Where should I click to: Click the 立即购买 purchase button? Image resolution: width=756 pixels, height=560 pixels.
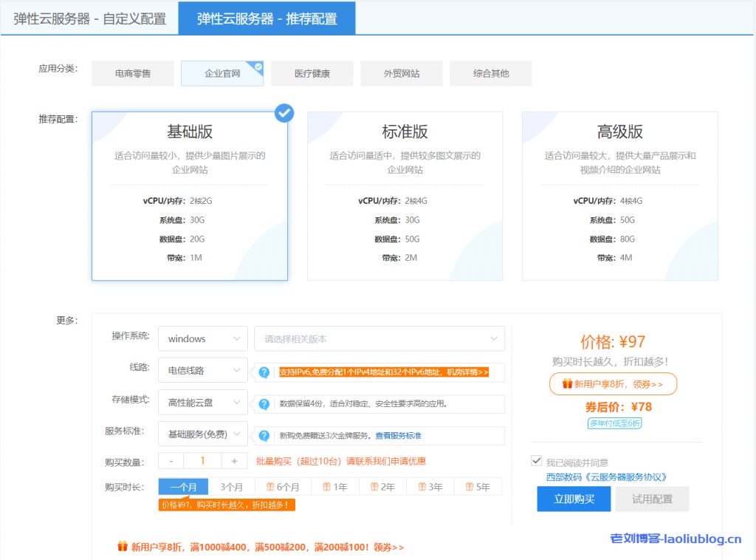pyautogui.click(x=574, y=499)
